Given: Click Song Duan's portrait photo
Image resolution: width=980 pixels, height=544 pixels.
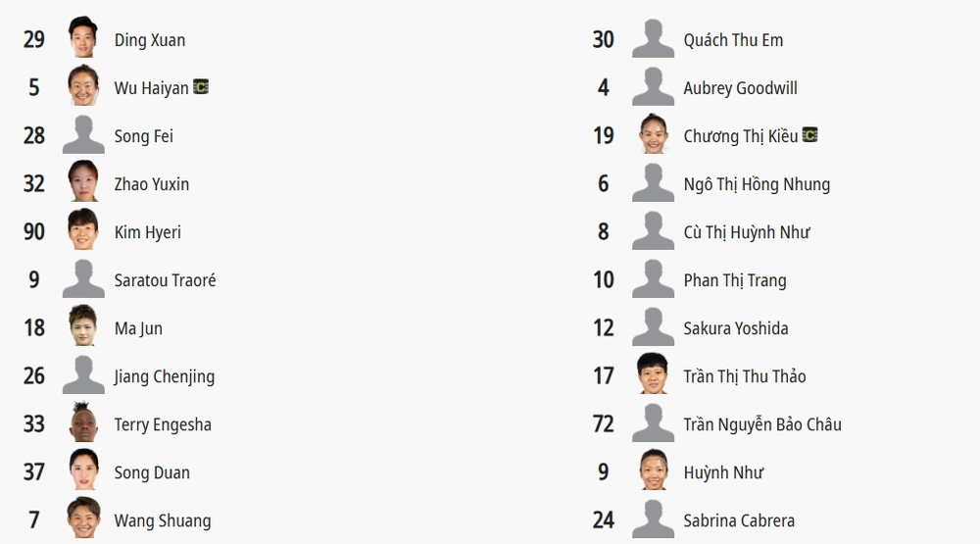Looking at the screenshot, I should click(x=83, y=470).
